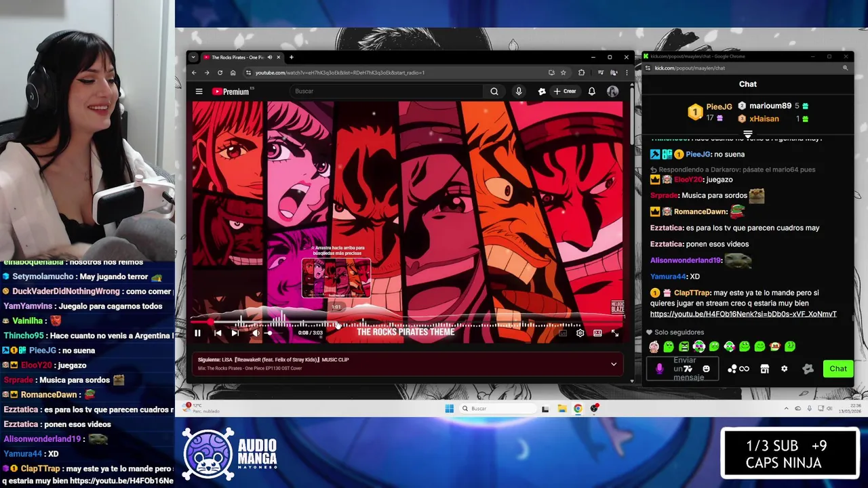Click the YouTube Buscar search field
This screenshot has height=488, width=868.
[387, 91]
